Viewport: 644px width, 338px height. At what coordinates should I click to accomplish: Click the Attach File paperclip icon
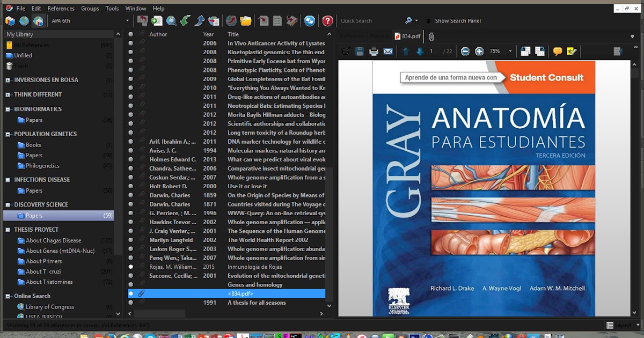[x=431, y=36]
